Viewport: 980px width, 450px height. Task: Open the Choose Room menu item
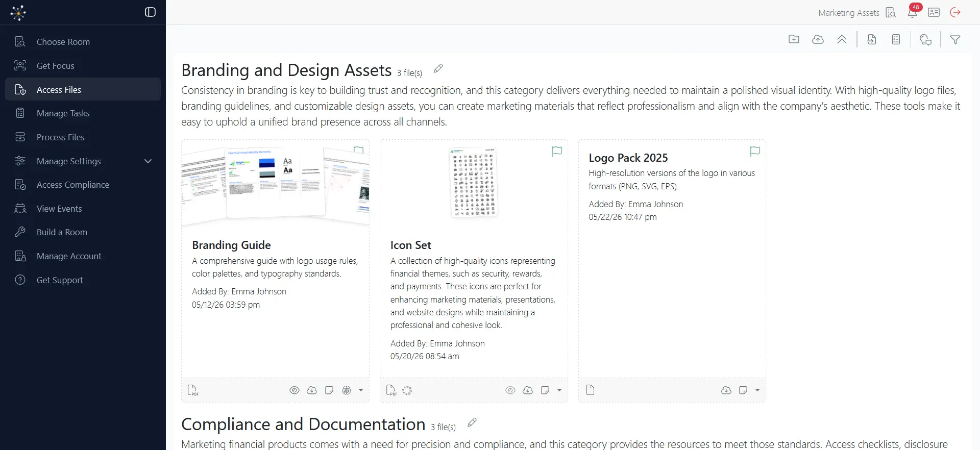click(x=83, y=42)
